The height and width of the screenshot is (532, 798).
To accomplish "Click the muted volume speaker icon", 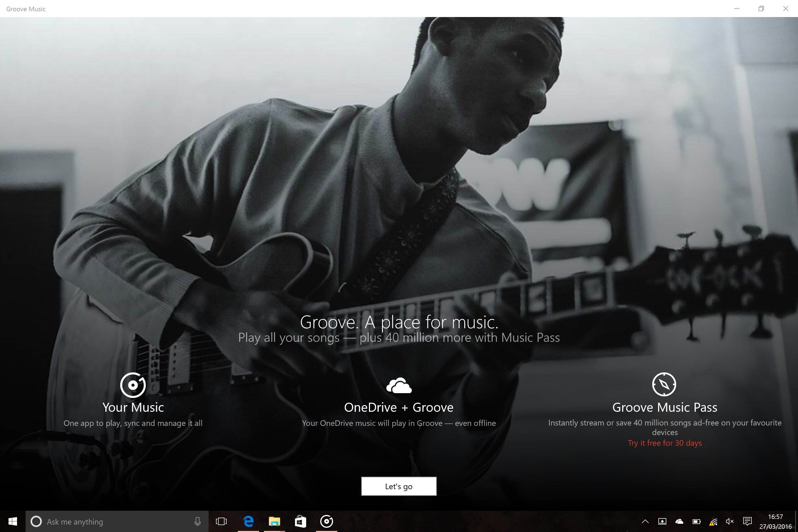I will (x=730, y=521).
